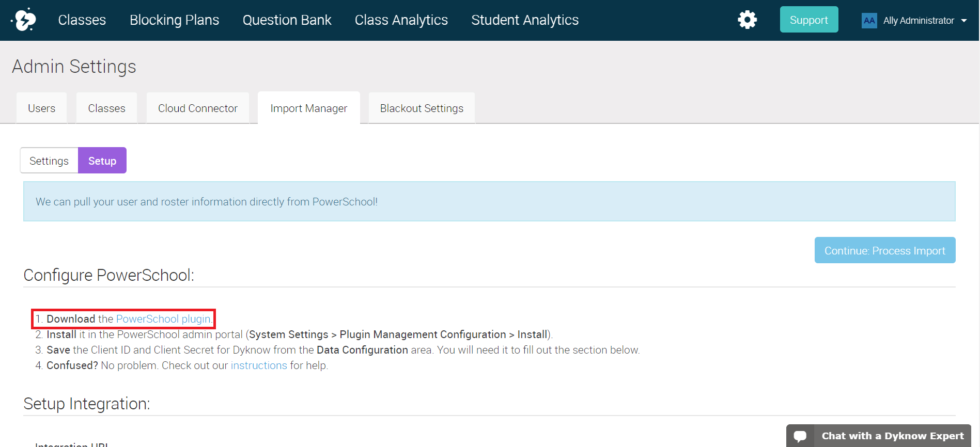980x447 pixels.
Task: Open the instructions help link
Action: tap(259, 365)
